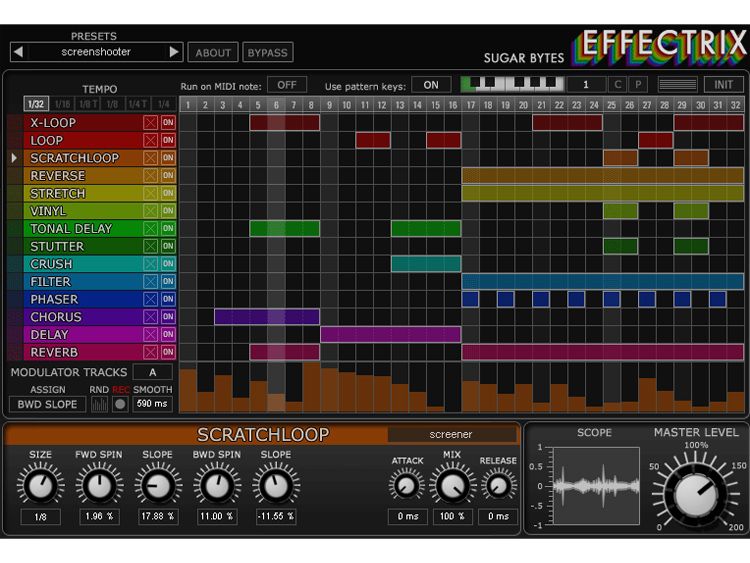The image size is (750, 563).
Task: Clear STUTTER track with X icon
Action: 150,246
